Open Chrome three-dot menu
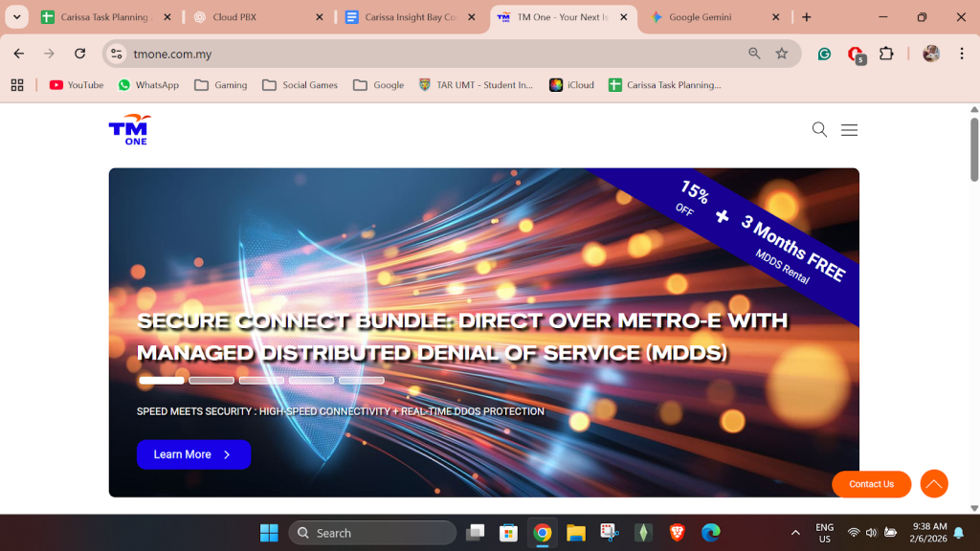The image size is (980, 551). (962, 54)
